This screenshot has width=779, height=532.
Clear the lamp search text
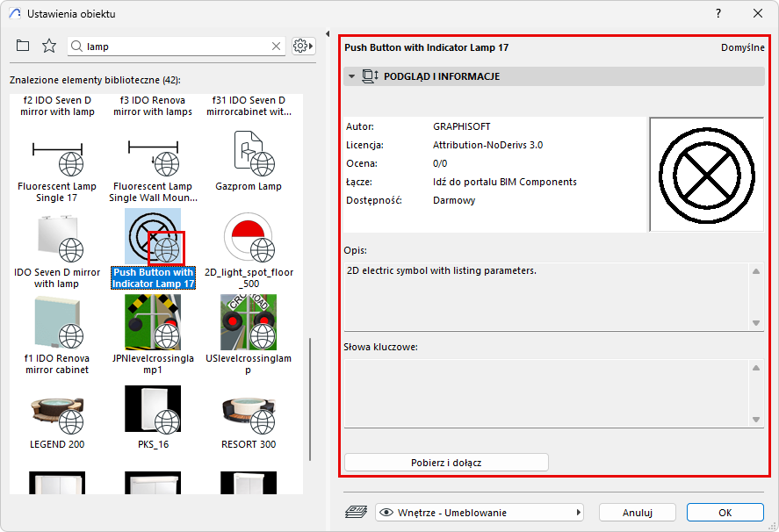coord(277,47)
